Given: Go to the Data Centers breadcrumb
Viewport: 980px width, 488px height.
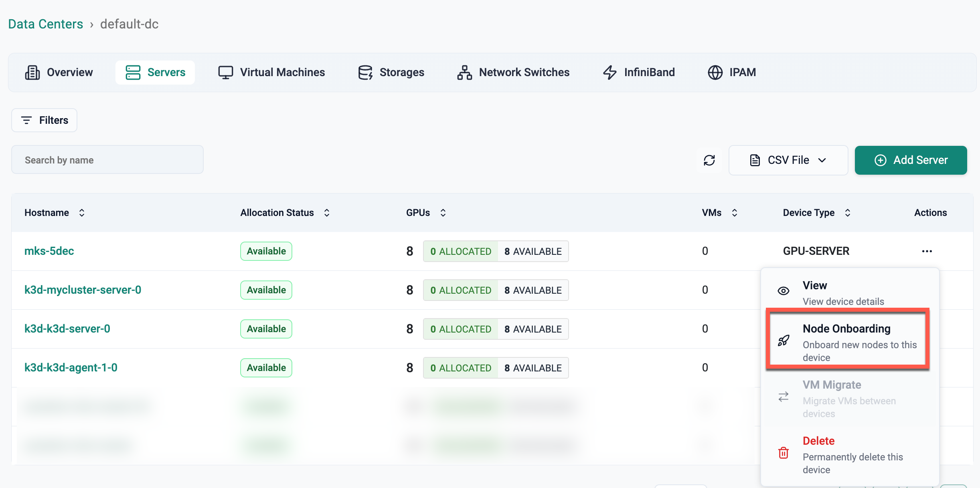Looking at the screenshot, I should click(46, 24).
